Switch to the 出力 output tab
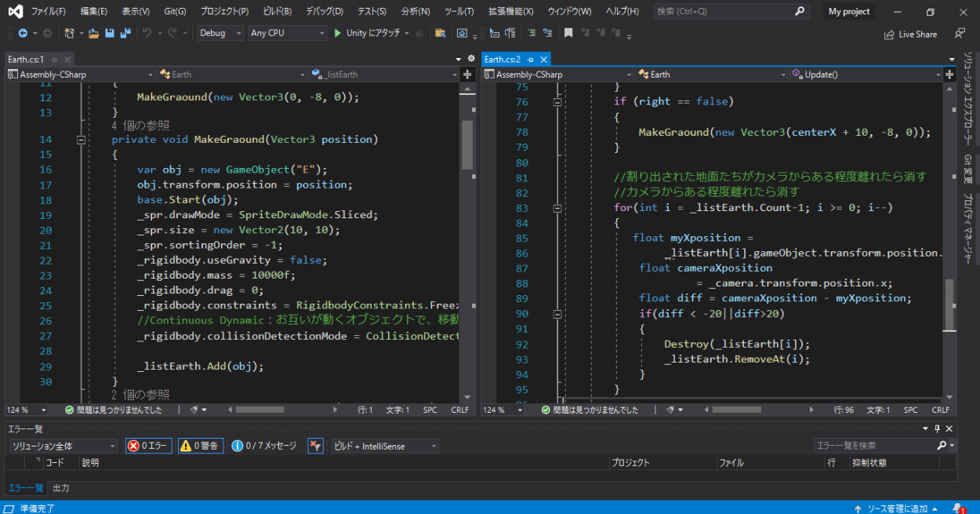This screenshot has width=980, height=514. tap(61, 488)
